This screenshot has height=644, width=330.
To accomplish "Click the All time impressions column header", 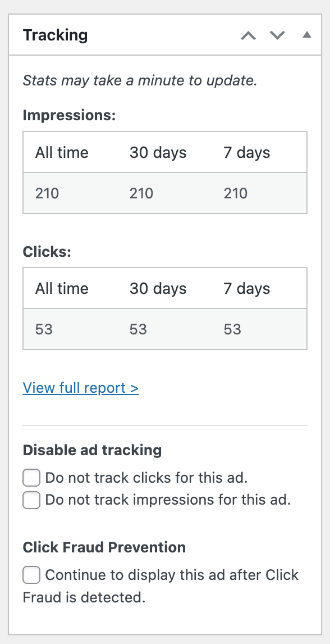I will click(x=62, y=152).
